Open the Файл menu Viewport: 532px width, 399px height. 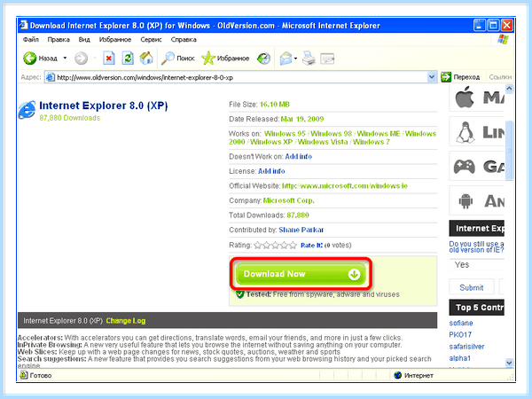[31, 39]
